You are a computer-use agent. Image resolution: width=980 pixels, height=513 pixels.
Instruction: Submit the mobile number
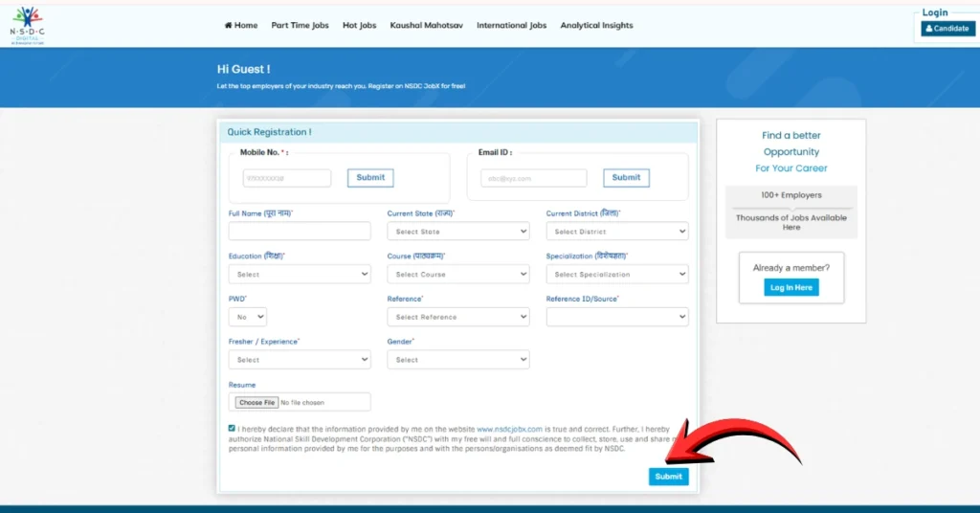[x=370, y=177]
